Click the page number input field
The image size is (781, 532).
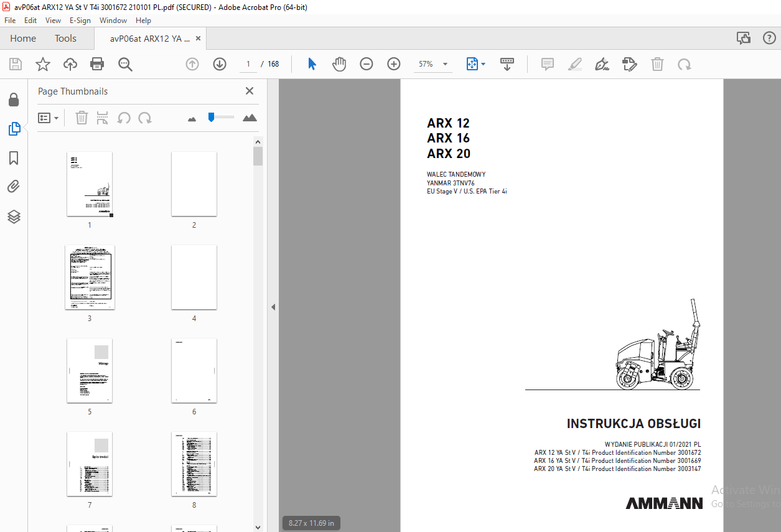248,64
